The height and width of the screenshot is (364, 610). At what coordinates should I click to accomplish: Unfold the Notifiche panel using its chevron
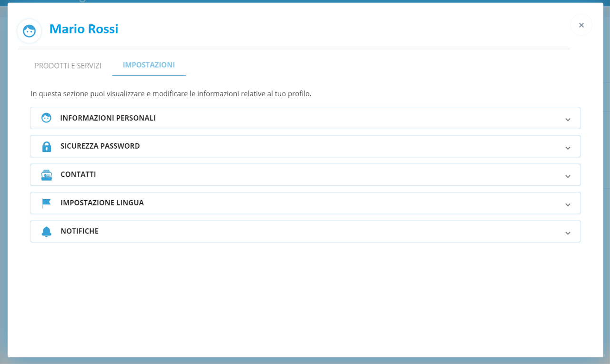click(x=568, y=233)
